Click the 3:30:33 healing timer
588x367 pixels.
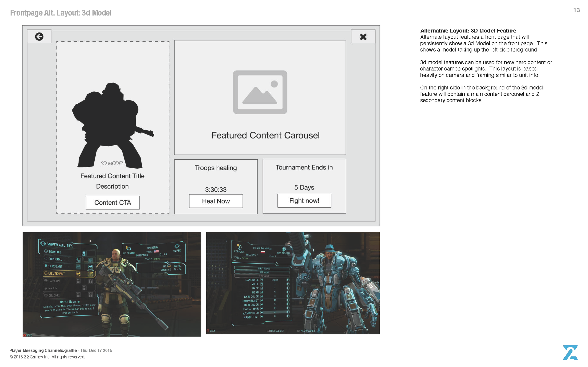coord(216,189)
